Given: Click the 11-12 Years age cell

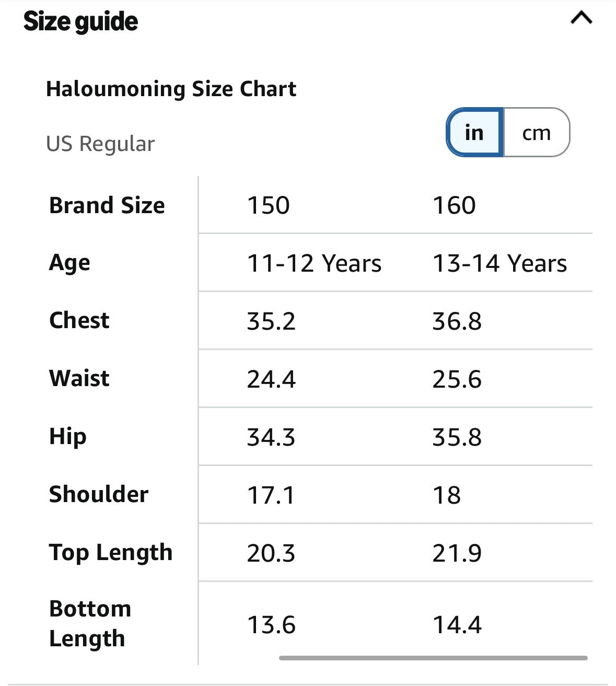Looking at the screenshot, I should pyautogui.click(x=314, y=263).
